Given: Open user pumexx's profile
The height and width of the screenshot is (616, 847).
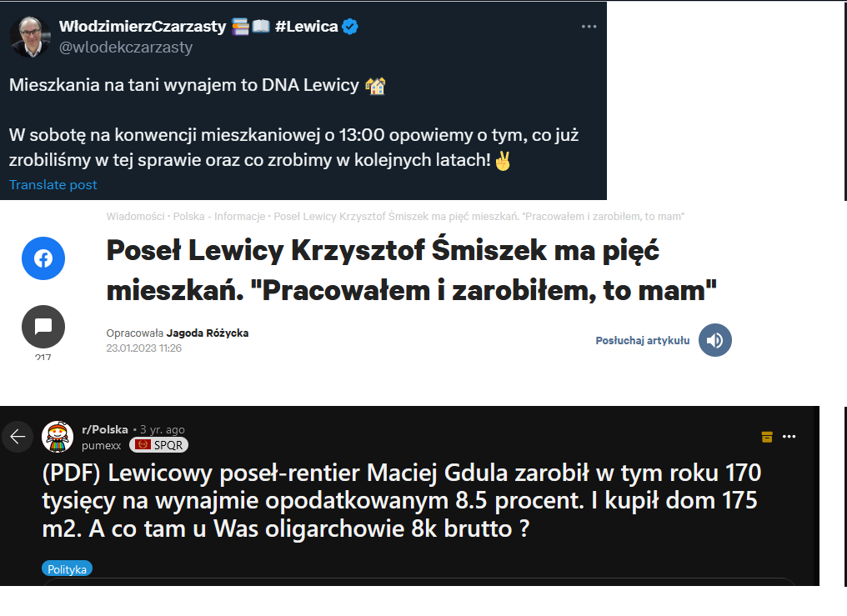Looking at the screenshot, I should (101, 445).
